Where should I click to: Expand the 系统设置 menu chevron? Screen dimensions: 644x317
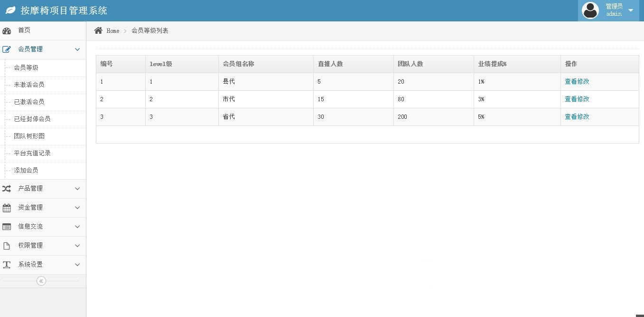(x=77, y=265)
